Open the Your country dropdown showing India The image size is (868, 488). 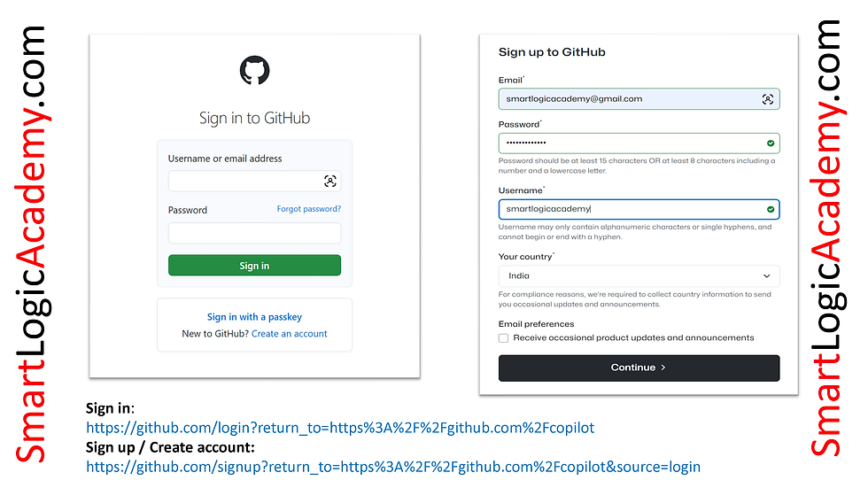tap(639, 276)
